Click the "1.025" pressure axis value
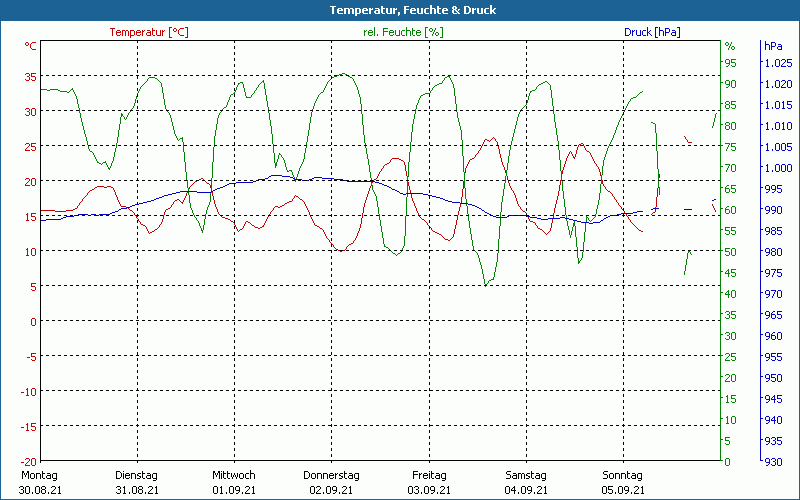 click(x=779, y=63)
